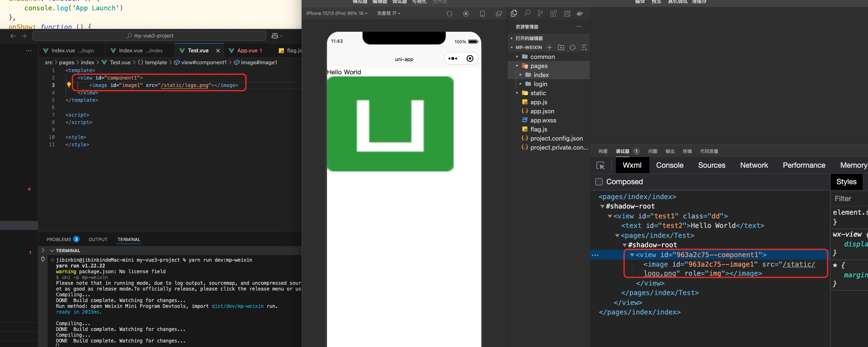Viewport: 868px width, 347px height.
Task: Open the source control branch icon
Action: tap(540, 13)
